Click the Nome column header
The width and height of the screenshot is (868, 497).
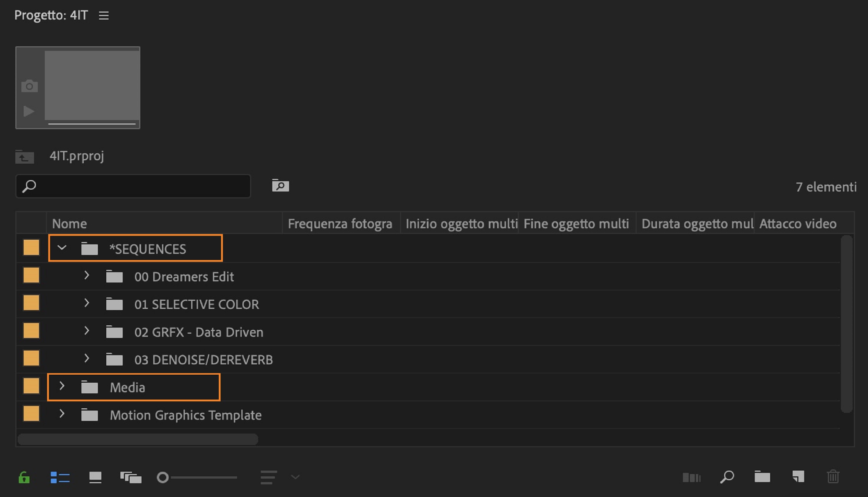(x=70, y=224)
